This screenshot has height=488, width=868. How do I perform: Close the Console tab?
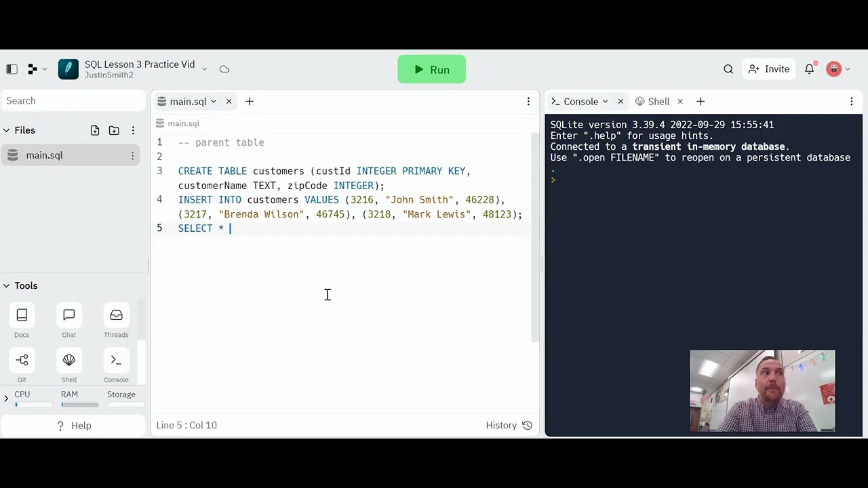coord(620,102)
